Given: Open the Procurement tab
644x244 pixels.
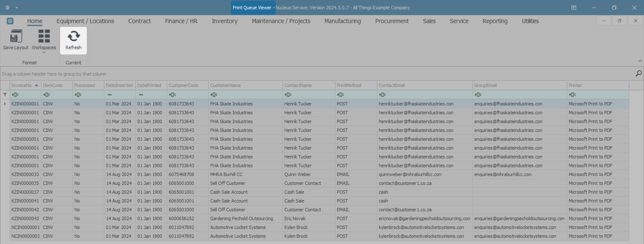Looking at the screenshot, I should pyautogui.click(x=392, y=21).
